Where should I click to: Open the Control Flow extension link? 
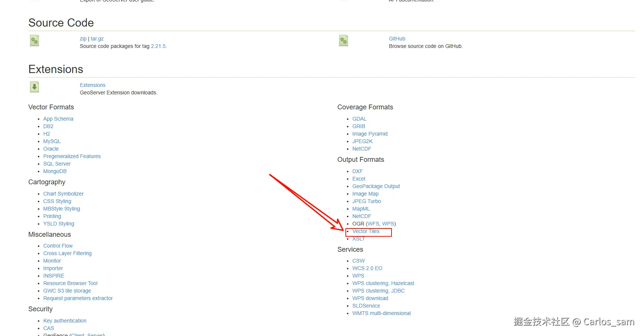(x=58, y=246)
